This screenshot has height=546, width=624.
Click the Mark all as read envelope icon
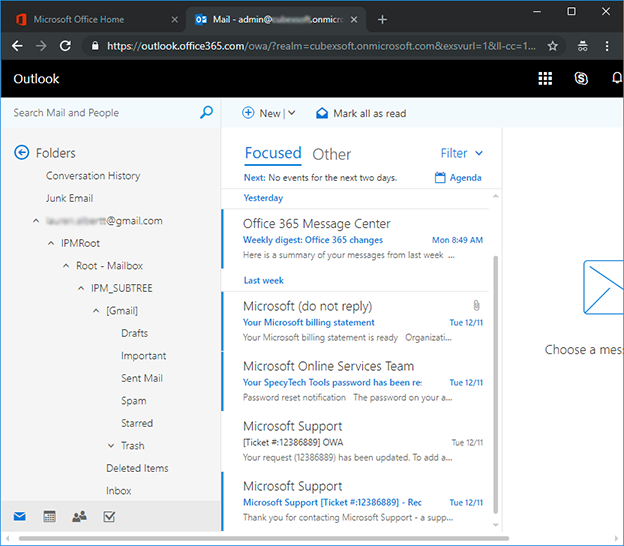coord(322,113)
